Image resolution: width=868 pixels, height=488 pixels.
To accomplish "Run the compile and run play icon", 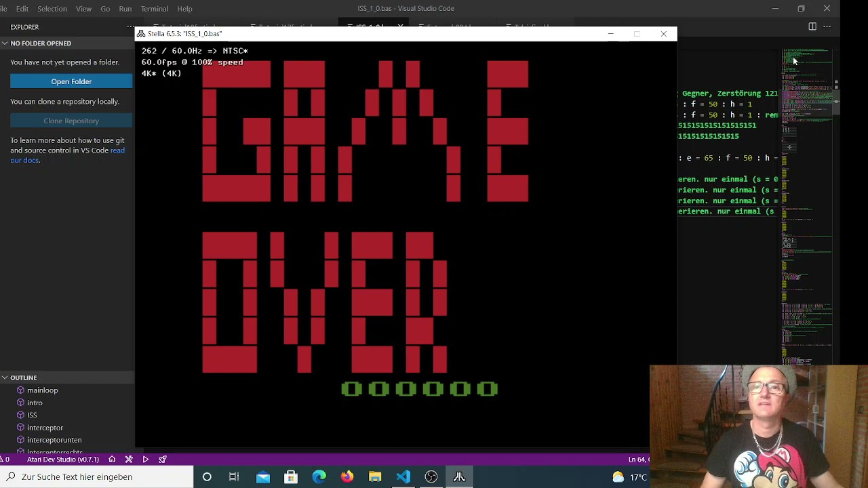I will [145, 460].
